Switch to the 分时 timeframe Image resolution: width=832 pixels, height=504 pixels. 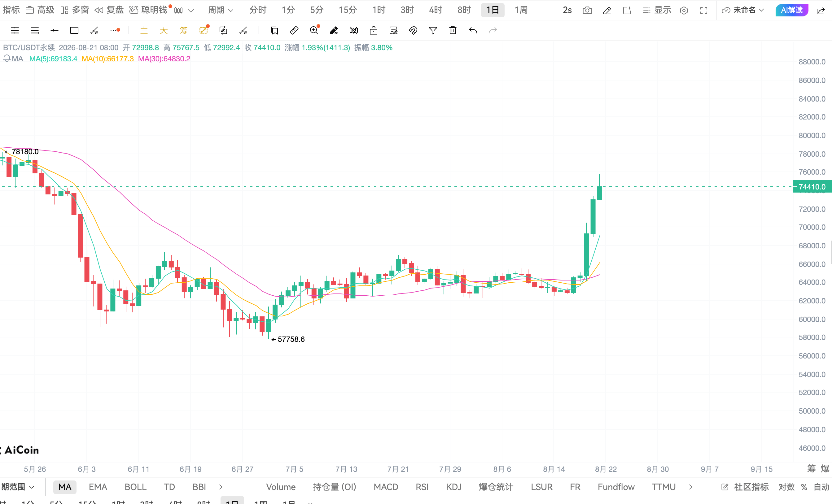258,10
